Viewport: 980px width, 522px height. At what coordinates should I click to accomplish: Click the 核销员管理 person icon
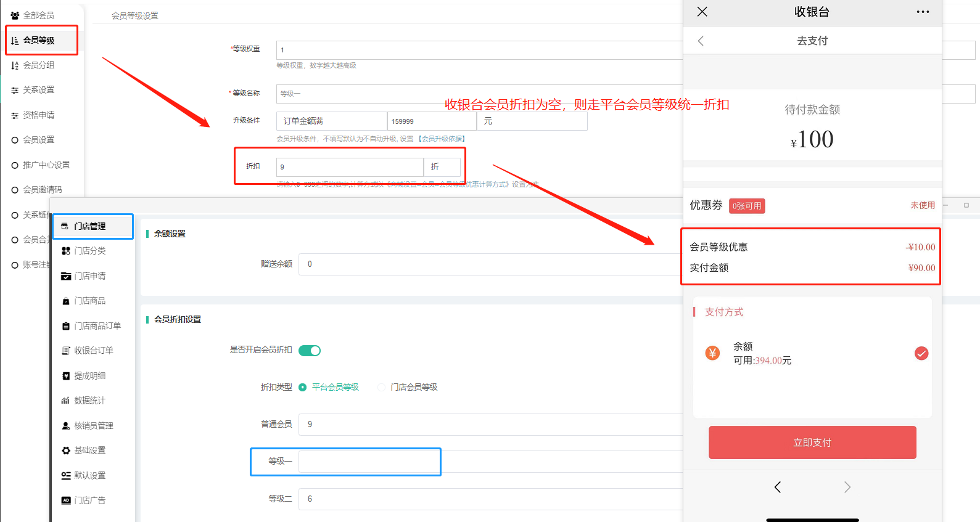(65, 426)
